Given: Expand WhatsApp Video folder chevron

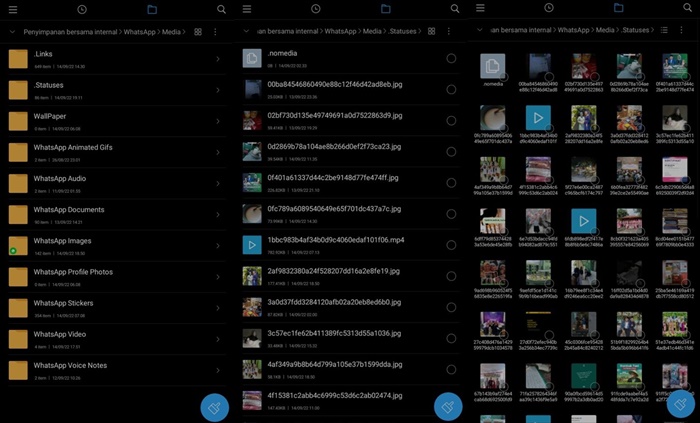Looking at the screenshot, I should coord(218,339).
